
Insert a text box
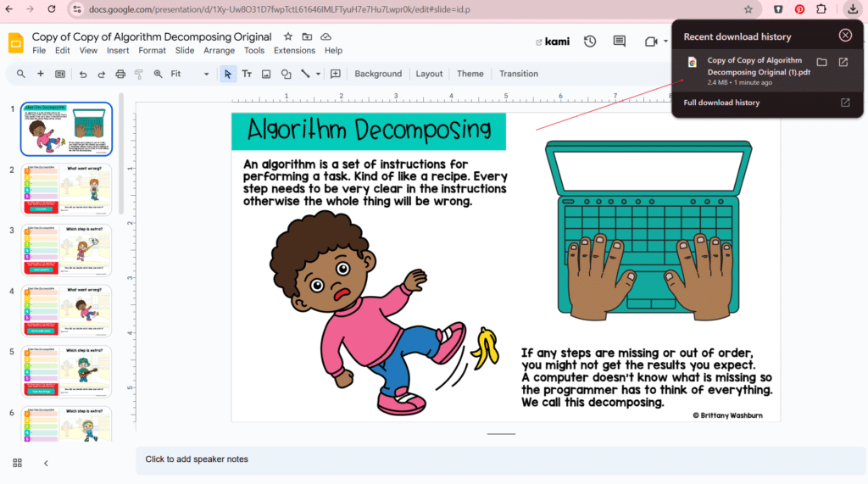[x=247, y=74]
